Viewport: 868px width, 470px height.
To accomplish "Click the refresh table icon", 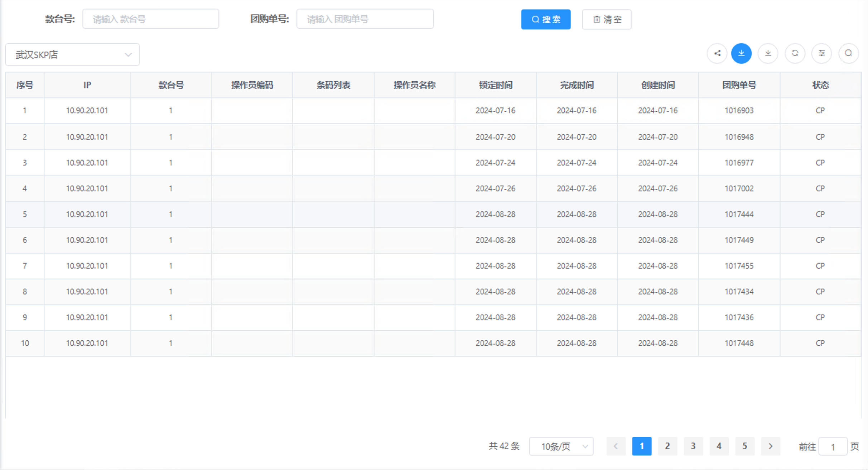I will click(x=795, y=54).
